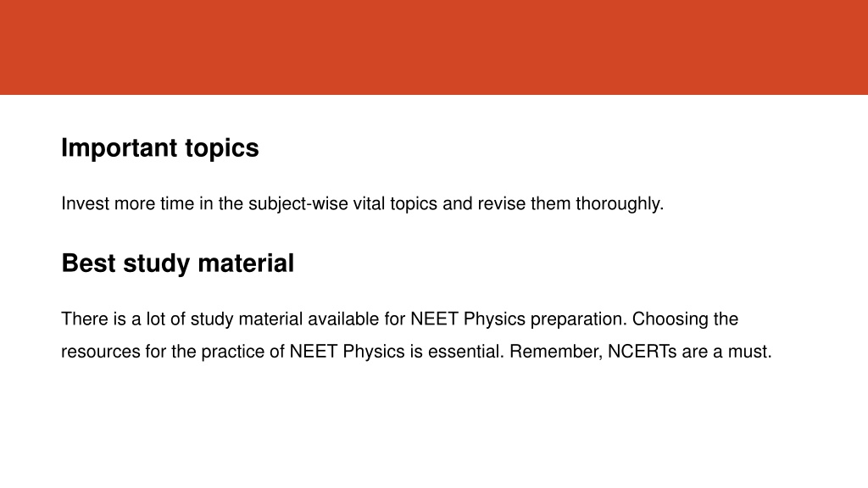The image size is (868, 488).
Task: Click the orange-red banner at the top
Action: pos(434,47)
